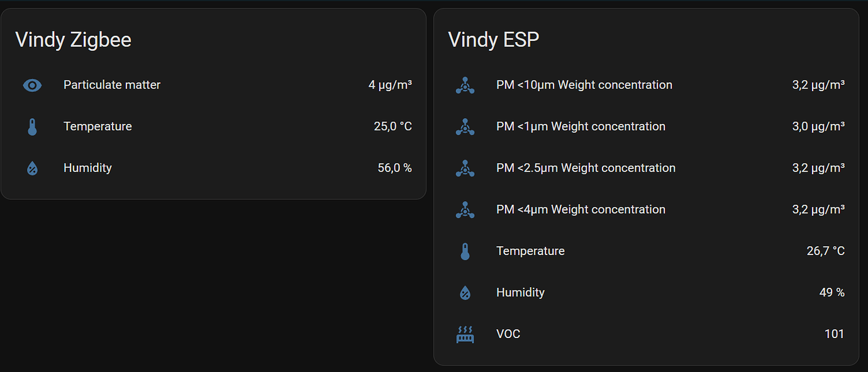Screen dimensions: 868x372
Task: Click the thermometer icon in Vindy Zigbee card
Action: 32,126
